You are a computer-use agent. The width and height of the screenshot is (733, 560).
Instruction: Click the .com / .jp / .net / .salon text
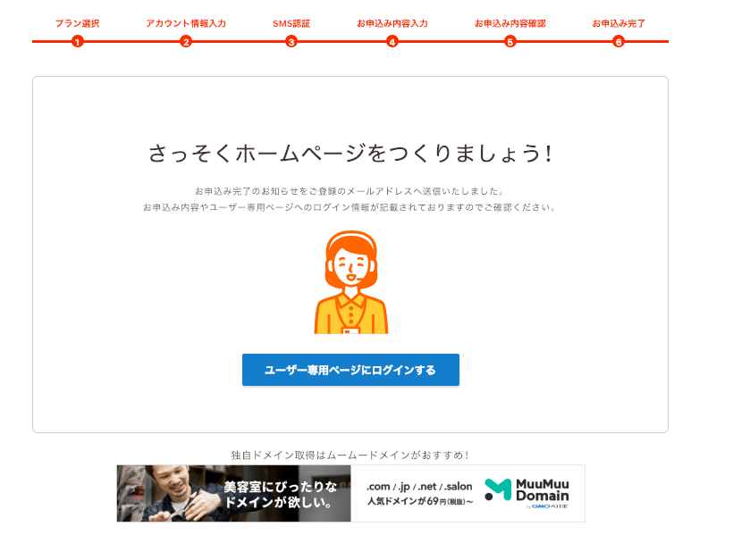(x=419, y=486)
